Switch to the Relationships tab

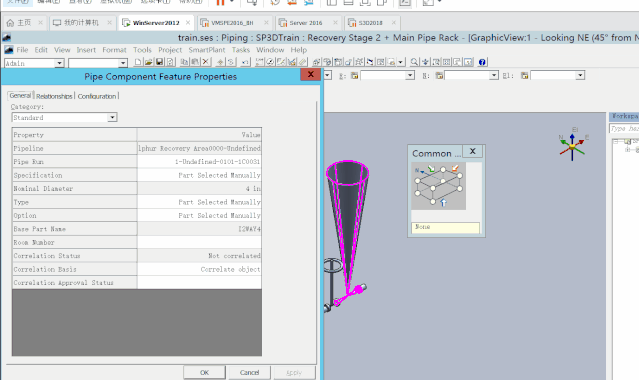(x=54, y=96)
